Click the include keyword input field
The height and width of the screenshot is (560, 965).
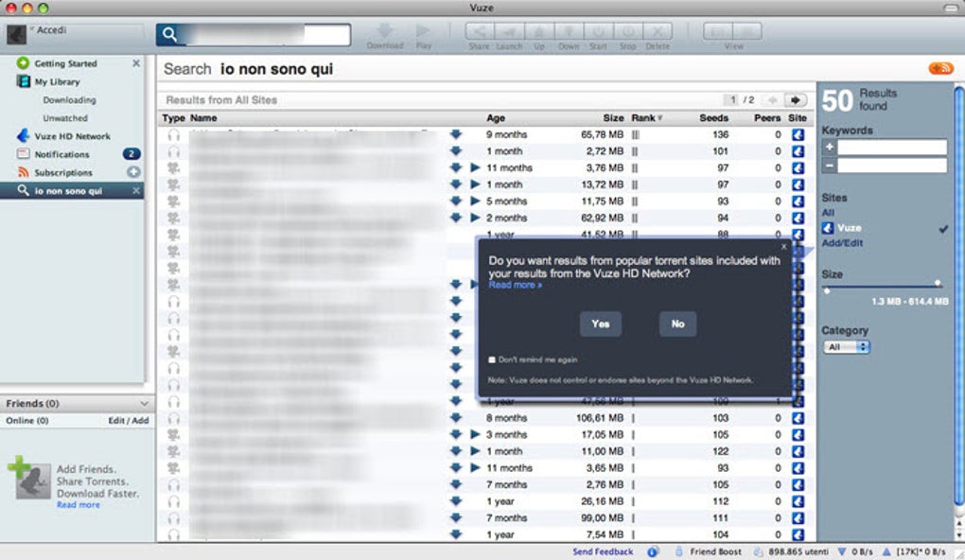click(x=892, y=147)
